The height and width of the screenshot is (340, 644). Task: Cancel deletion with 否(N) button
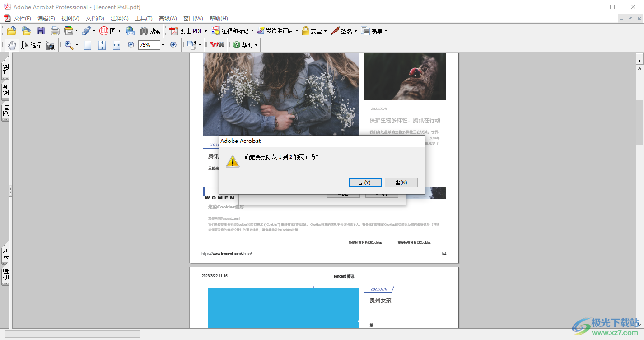click(x=401, y=182)
